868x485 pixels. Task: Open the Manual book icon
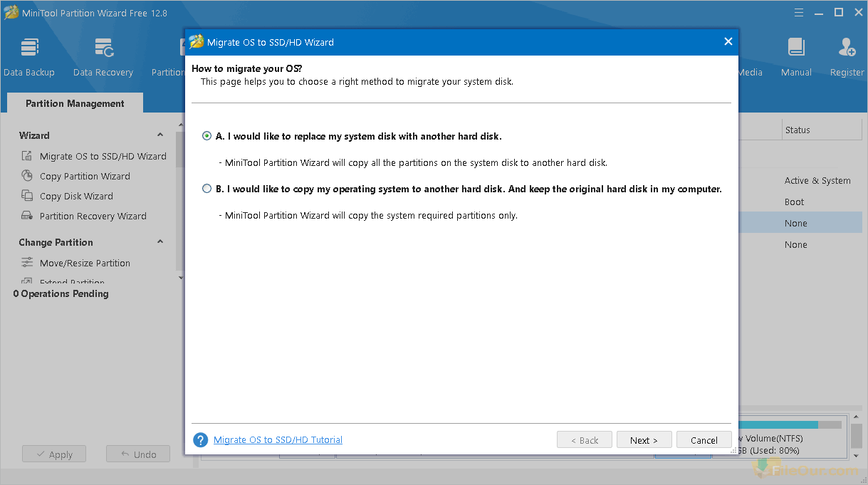tap(795, 48)
